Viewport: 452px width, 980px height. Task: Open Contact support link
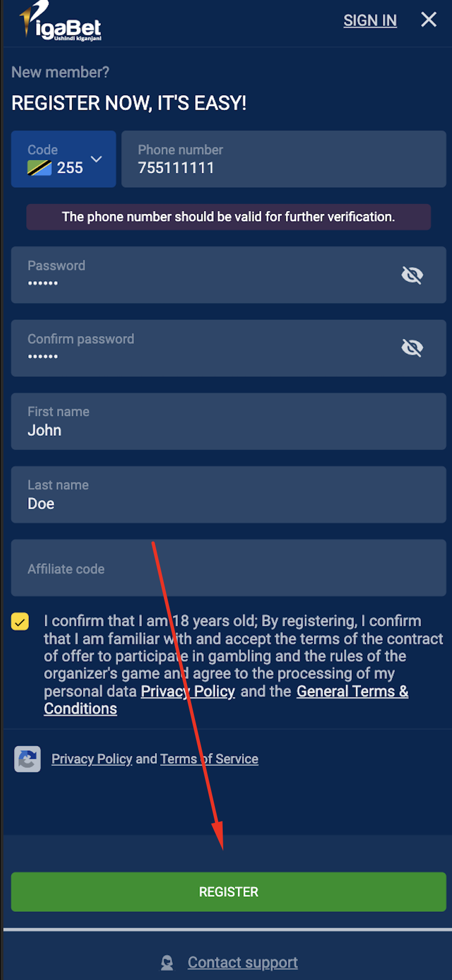[x=243, y=962]
